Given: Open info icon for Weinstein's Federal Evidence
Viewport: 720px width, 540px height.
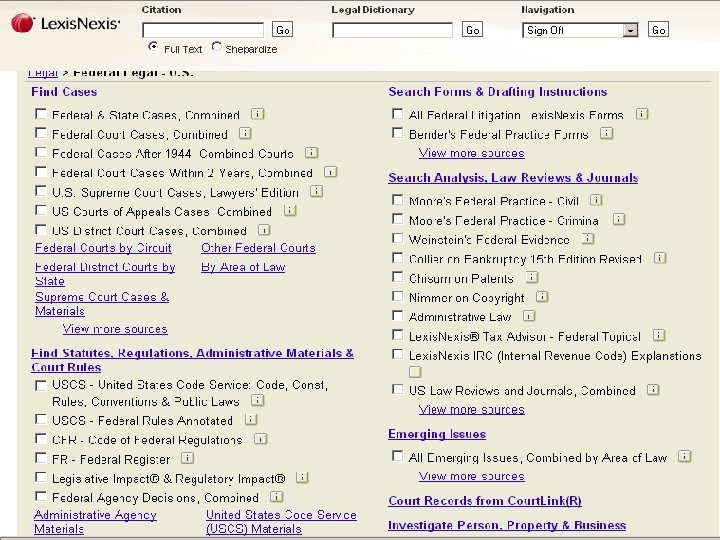Looking at the screenshot, I should (x=588, y=239).
